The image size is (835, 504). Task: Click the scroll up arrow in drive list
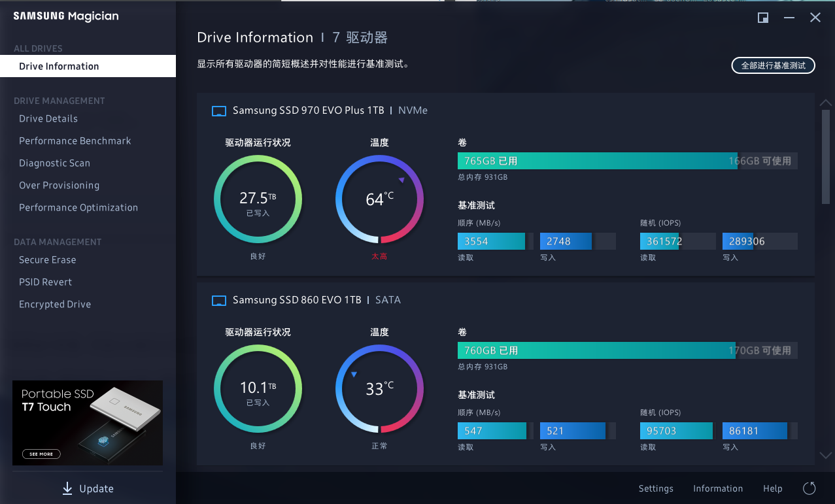click(826, 103)
